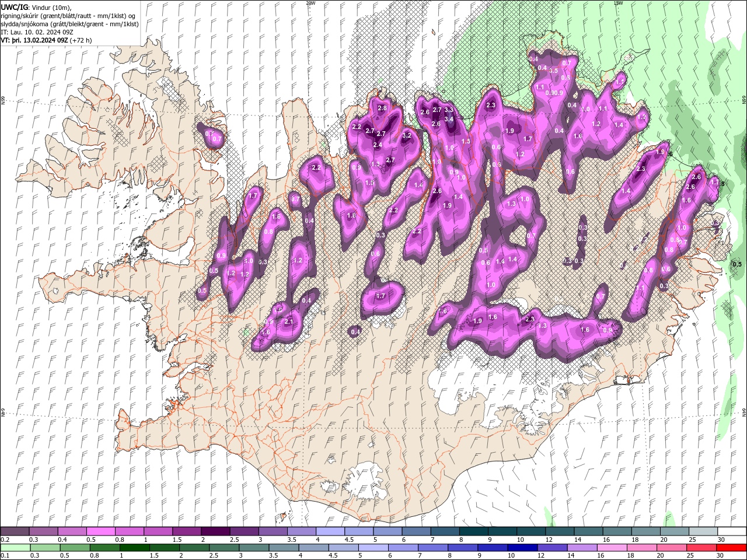This screenshot has height=560, width=747.
Task: Click the "12" label of the rain legend row
Action: (540, 556)
